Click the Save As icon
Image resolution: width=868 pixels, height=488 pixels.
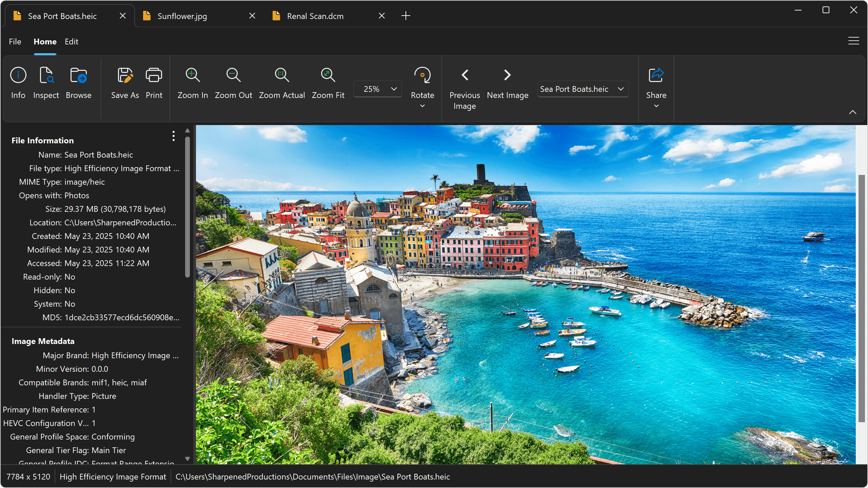click(125, 75)
